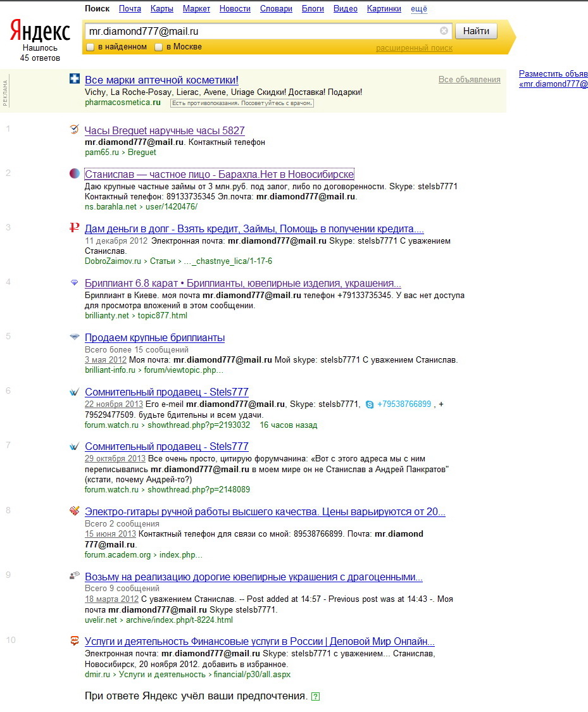Viewport: 588px width, 712px height.
Task: Open 'расширенный поиск' advanced search
Action: 414,48
